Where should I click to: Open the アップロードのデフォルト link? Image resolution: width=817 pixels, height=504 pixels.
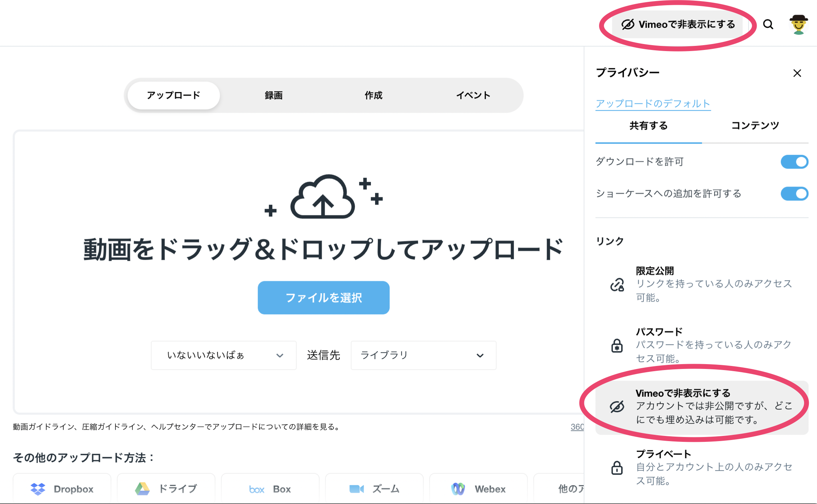pyautogui.click(x=653, y=104)
